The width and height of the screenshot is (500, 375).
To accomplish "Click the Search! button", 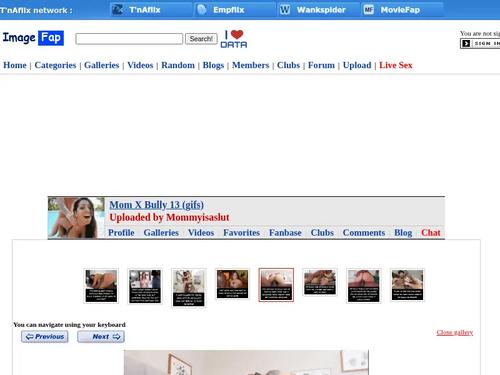I will point(201,39).
